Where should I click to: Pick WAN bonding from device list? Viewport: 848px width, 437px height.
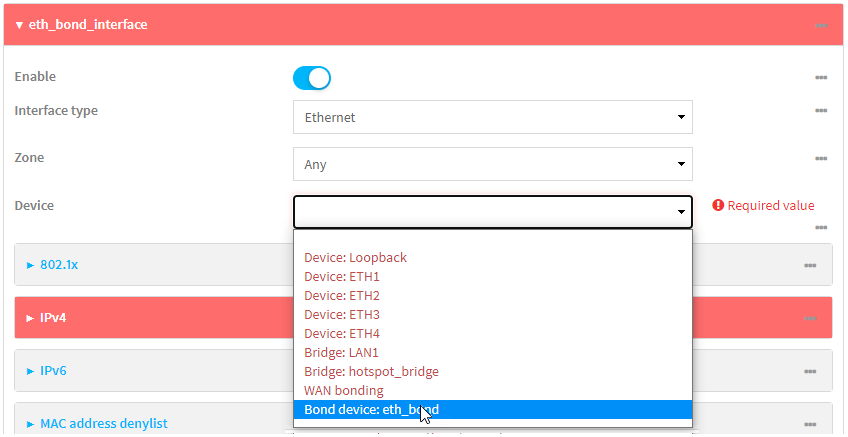point(343,390)
